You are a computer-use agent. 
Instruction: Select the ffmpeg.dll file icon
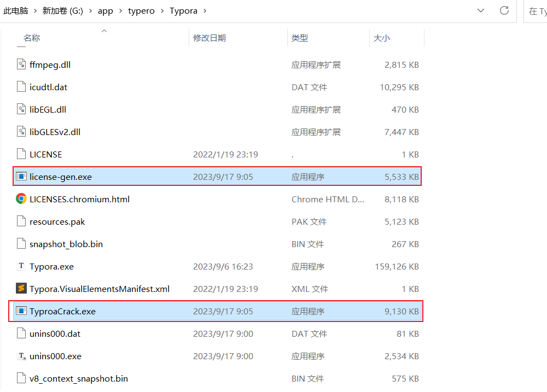[21, 65]
